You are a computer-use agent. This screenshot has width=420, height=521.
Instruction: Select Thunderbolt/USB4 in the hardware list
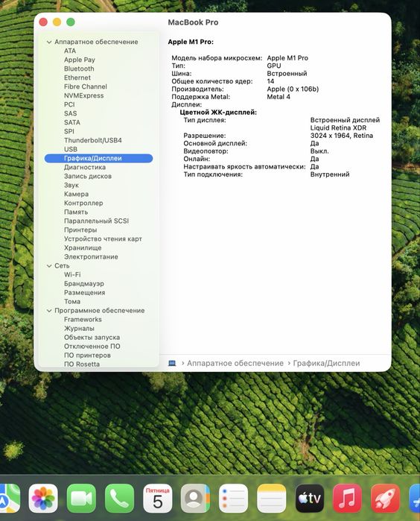(93, 140)
